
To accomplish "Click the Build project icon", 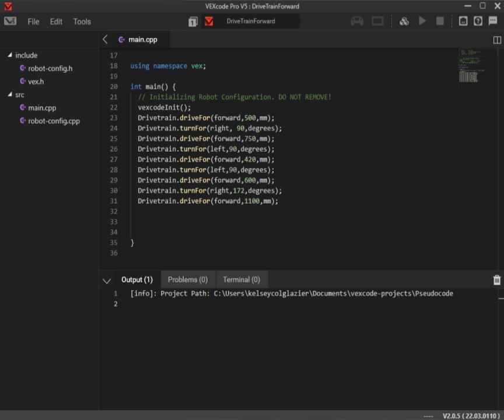I will [404, 22].
